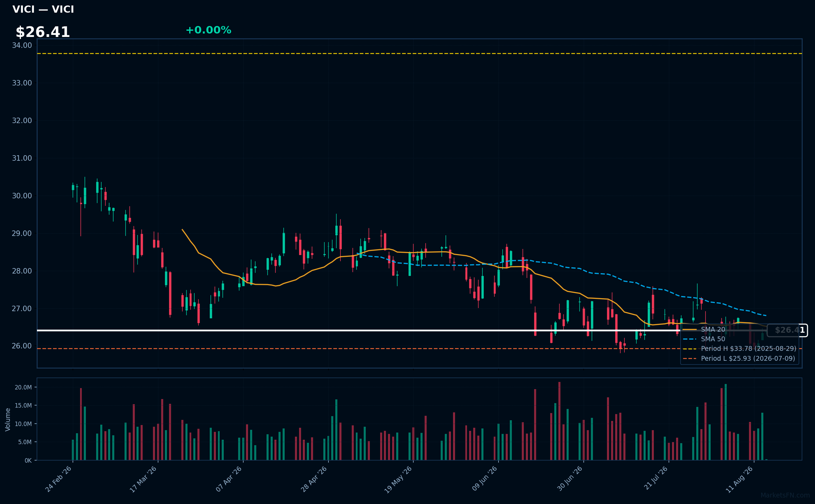Click the current price tag $26.41 on axis
Screen dimensions: 815x504
point(787,330)
